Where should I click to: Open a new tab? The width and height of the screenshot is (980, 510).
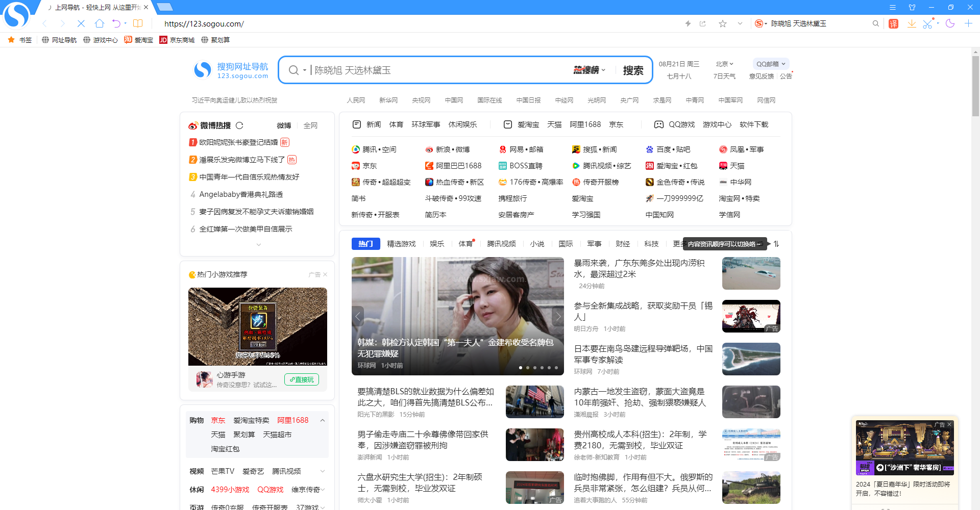point(164,7)
